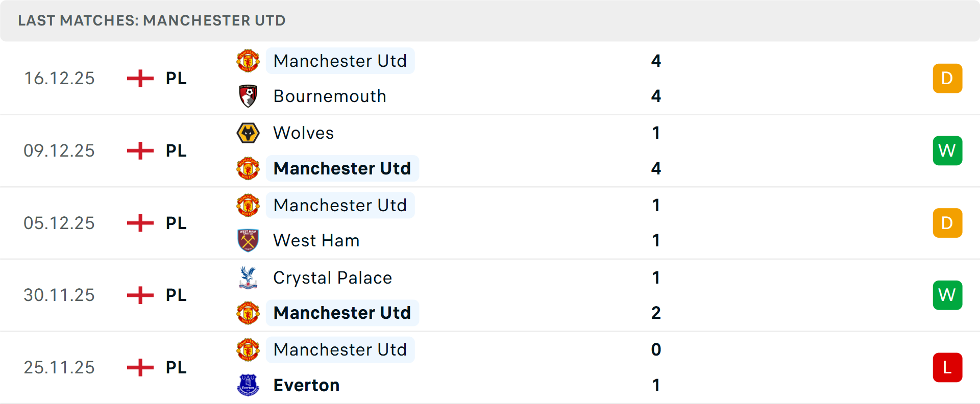Open the Everton team link
Screen dimensions: 980x404
coord(306,385)
